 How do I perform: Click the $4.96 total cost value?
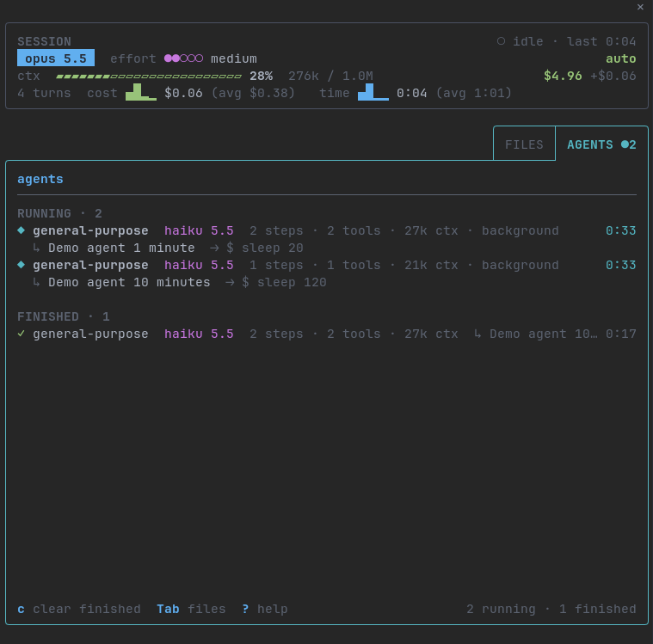[x=563, y=76]
